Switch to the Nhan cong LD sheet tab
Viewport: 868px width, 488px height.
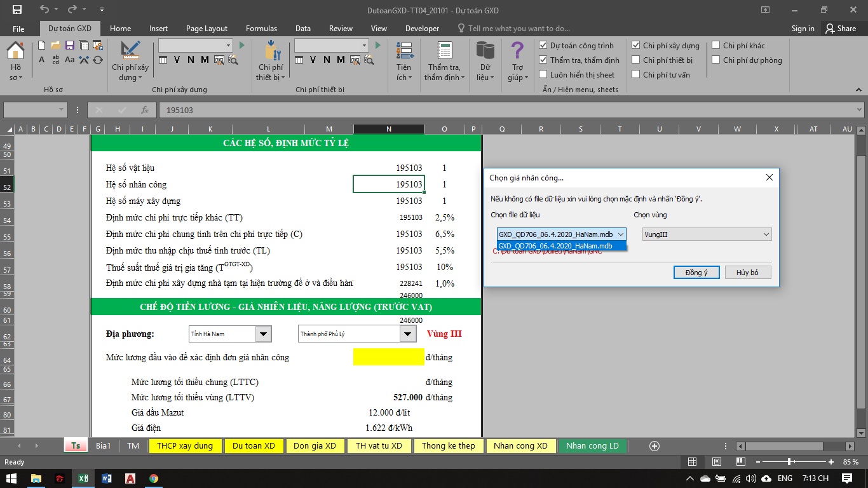(x=592, y=445)
